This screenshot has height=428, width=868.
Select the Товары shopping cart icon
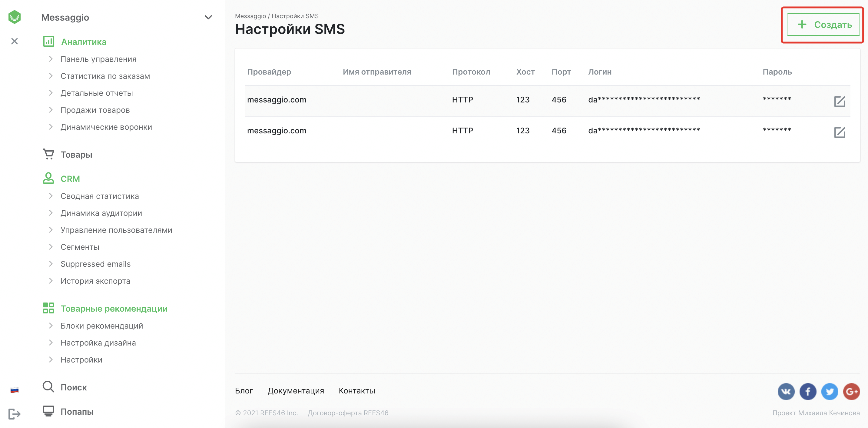coord(48,154)
